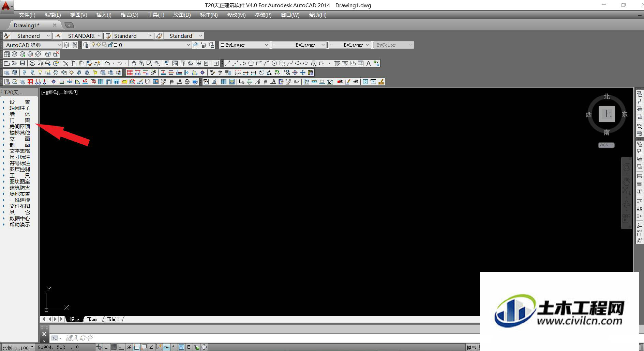The image size is (644, 351).
Task: Click the blue Move cross-arrows icon
Action: (x=303, y=73)
